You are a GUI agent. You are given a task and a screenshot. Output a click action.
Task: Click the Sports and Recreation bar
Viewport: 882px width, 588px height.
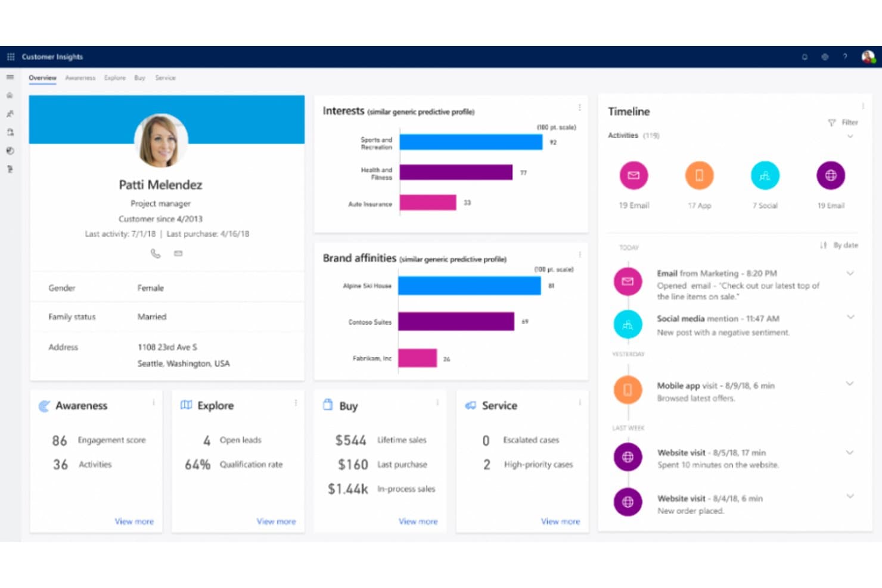(x=471, y=142)
